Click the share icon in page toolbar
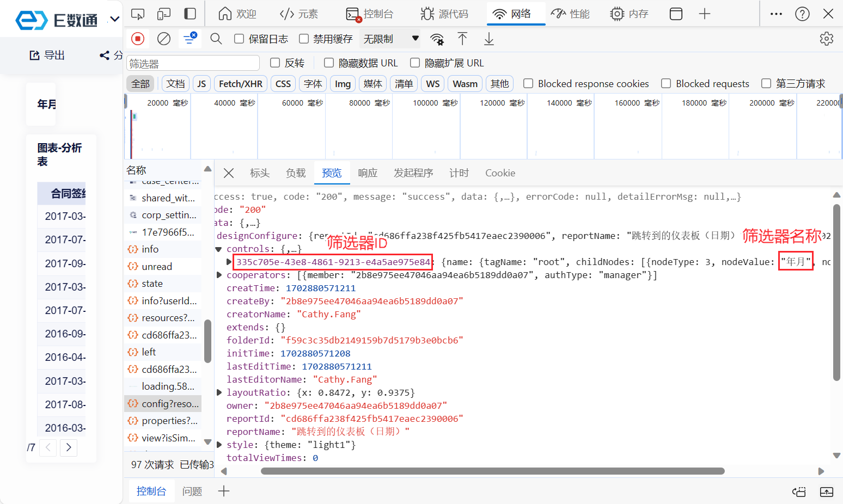This screenshot has width=843, height=504. pyautogui.click(x=105, y=55)
